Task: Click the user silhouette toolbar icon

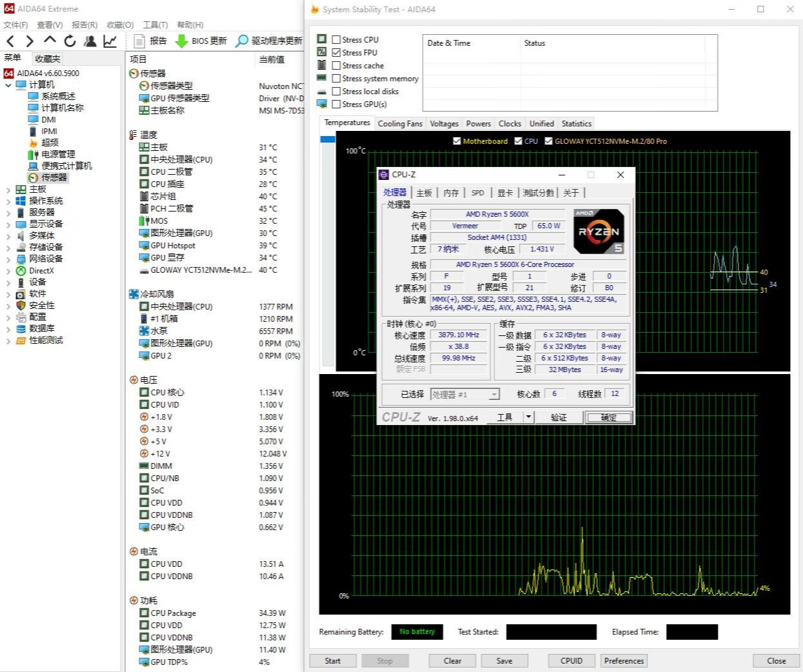Action: pos(90,41)
